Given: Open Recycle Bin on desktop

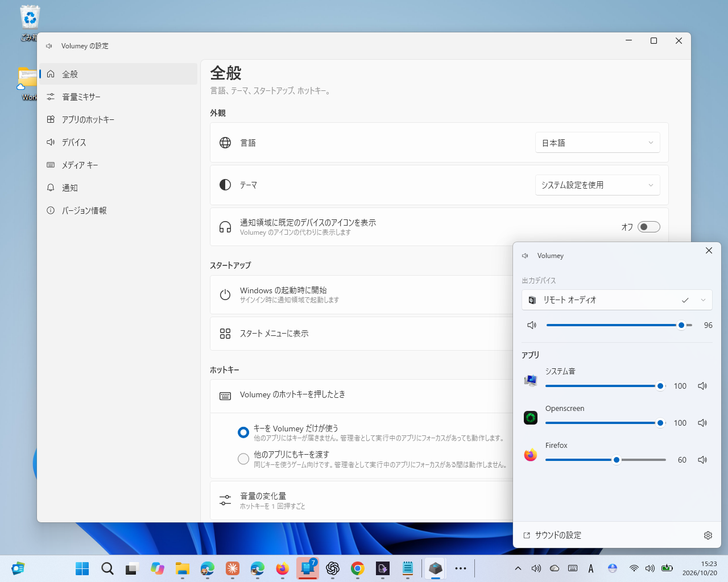Looking at the screenshot, I should [x=30, y=23].
